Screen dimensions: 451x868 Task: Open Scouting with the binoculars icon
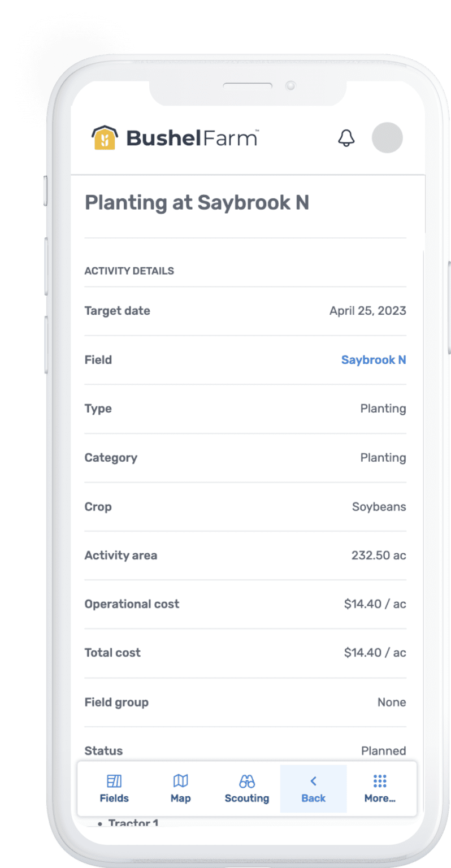coord(247,782)
